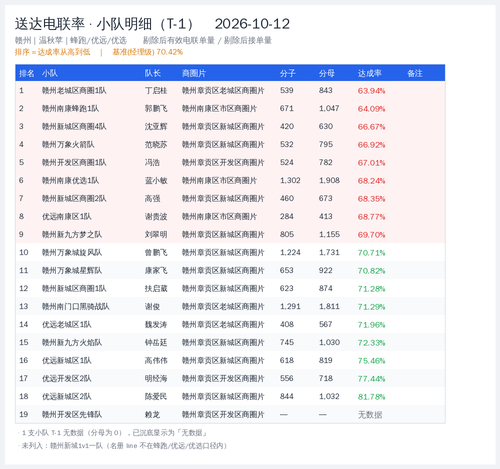
Task: Click the 无数据 cell in row 19
Action: [370, 415]
